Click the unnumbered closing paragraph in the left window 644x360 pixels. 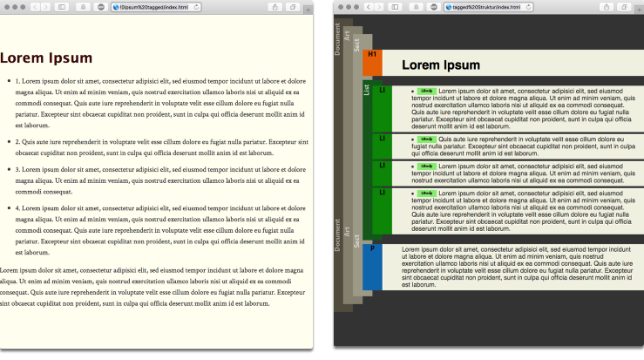point(153,287)
